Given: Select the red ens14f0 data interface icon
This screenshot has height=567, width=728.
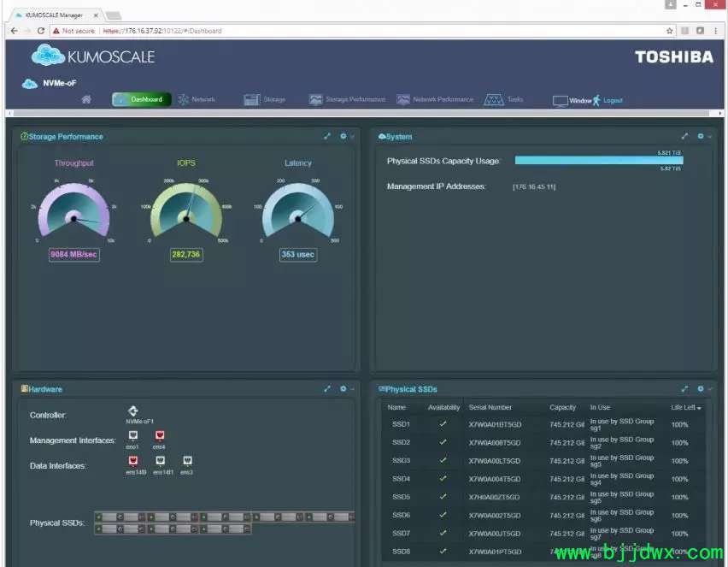Looking at the screenshot, I should pos(133,461).
